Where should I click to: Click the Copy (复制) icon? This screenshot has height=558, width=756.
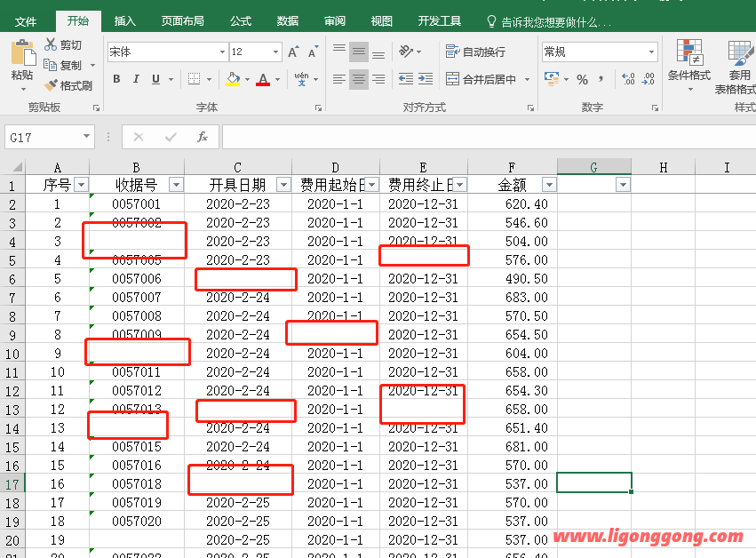[x=50, y=65]
